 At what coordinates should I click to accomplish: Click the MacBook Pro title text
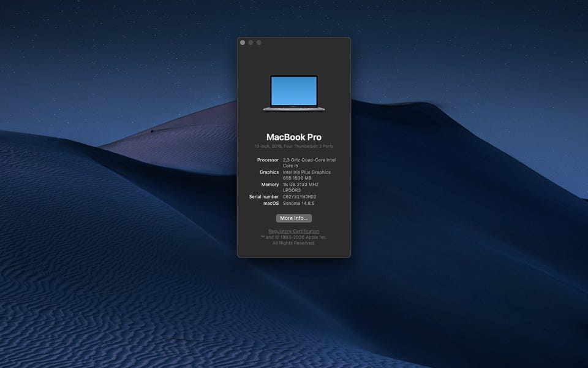293,137
